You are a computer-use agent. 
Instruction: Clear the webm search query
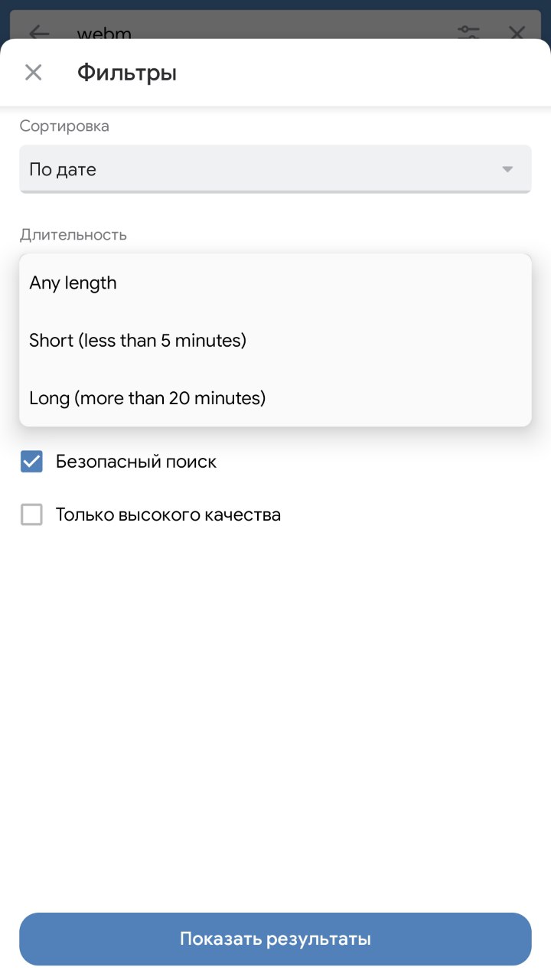(517, 32)
